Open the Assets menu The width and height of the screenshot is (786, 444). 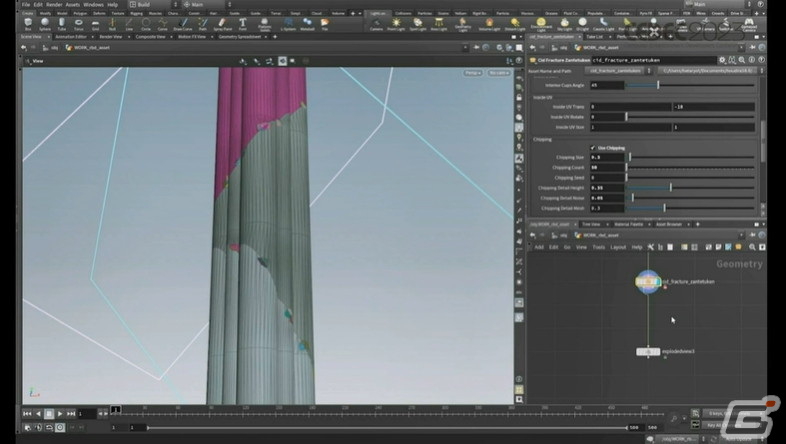tap(73, 5)
